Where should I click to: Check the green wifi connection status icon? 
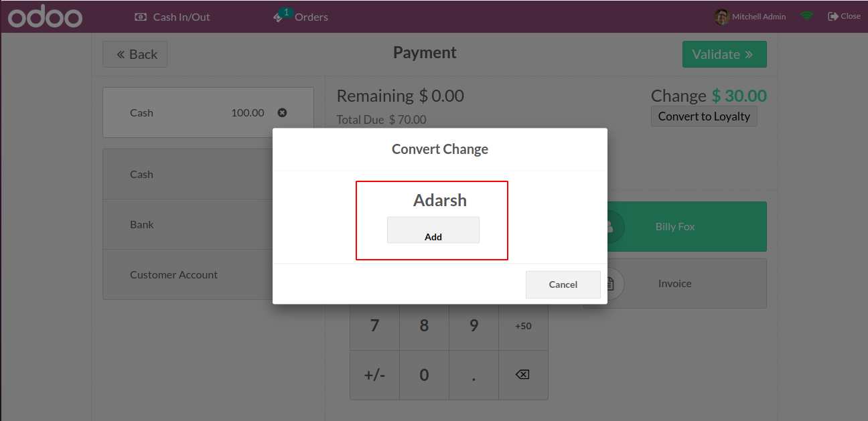tap(806, 16)
